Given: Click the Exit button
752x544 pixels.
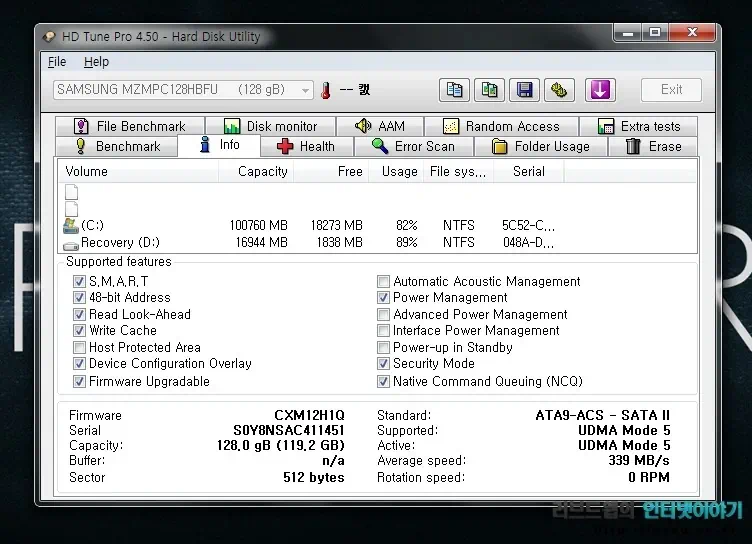Looking at the screenshot, I should click(x=671, y=90).
